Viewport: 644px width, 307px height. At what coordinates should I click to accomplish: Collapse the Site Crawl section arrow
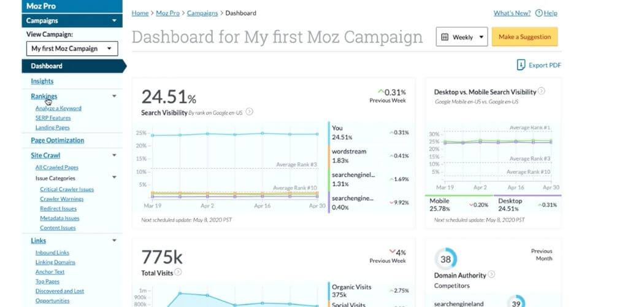114,155
